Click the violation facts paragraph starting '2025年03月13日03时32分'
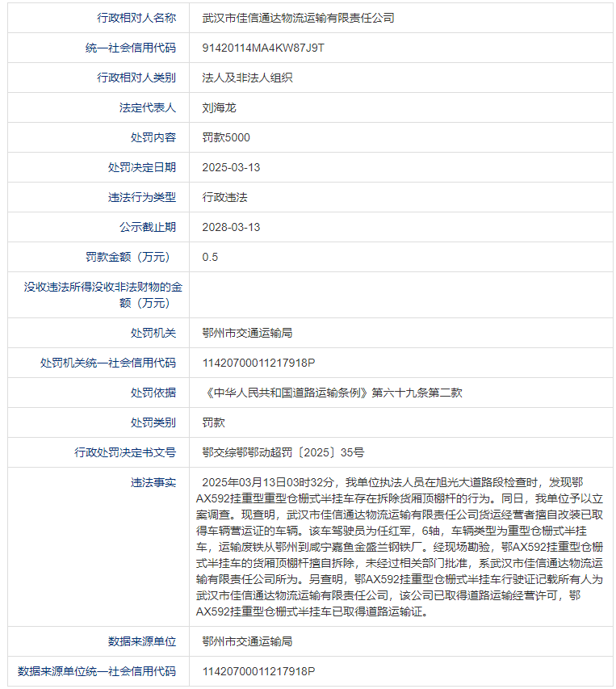 click(400, 547)
